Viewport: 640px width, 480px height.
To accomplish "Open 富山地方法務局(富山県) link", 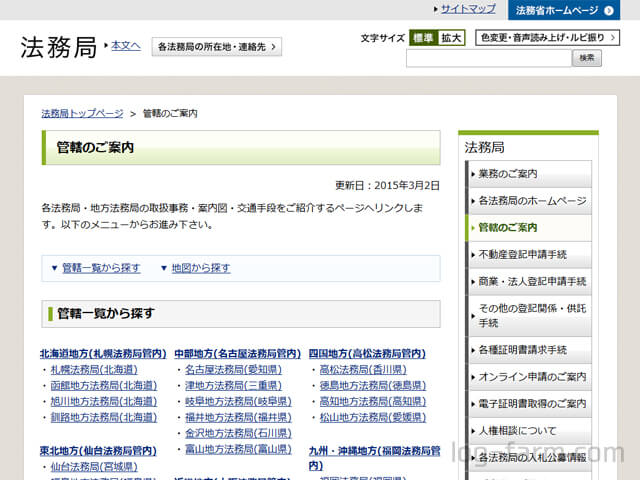I will coord(238,449).
